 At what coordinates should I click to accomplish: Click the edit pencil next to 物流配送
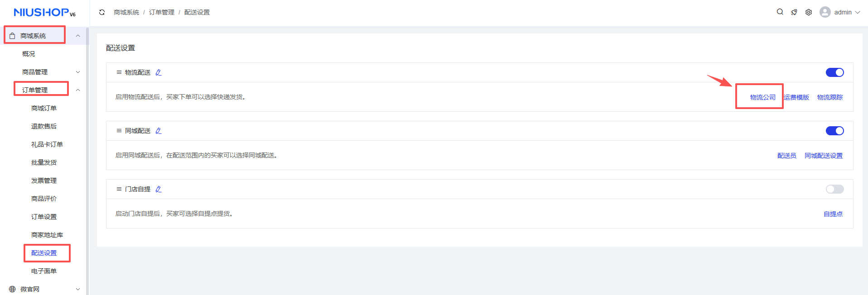pyautogui.click(x=159, y=72)
